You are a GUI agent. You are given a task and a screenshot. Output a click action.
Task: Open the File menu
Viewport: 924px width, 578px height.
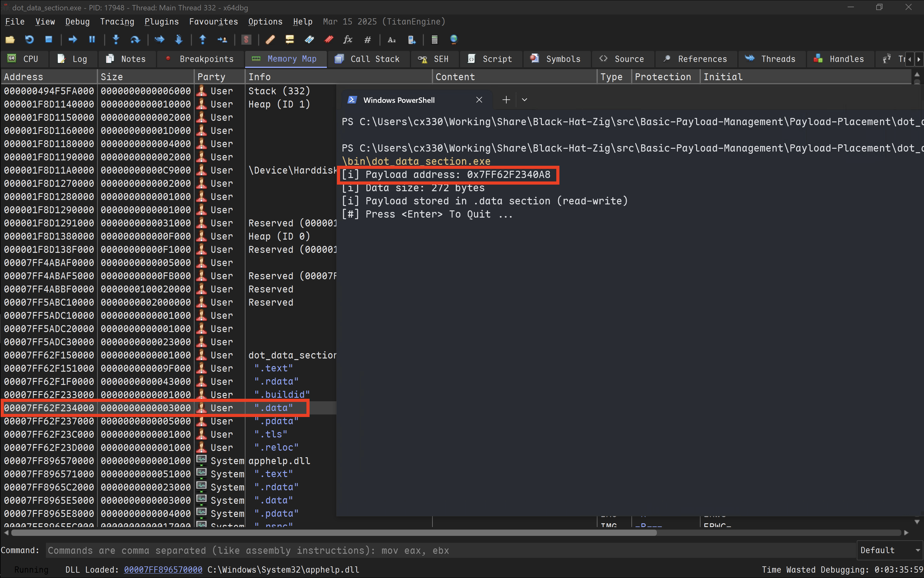click(x=14, y=22)
